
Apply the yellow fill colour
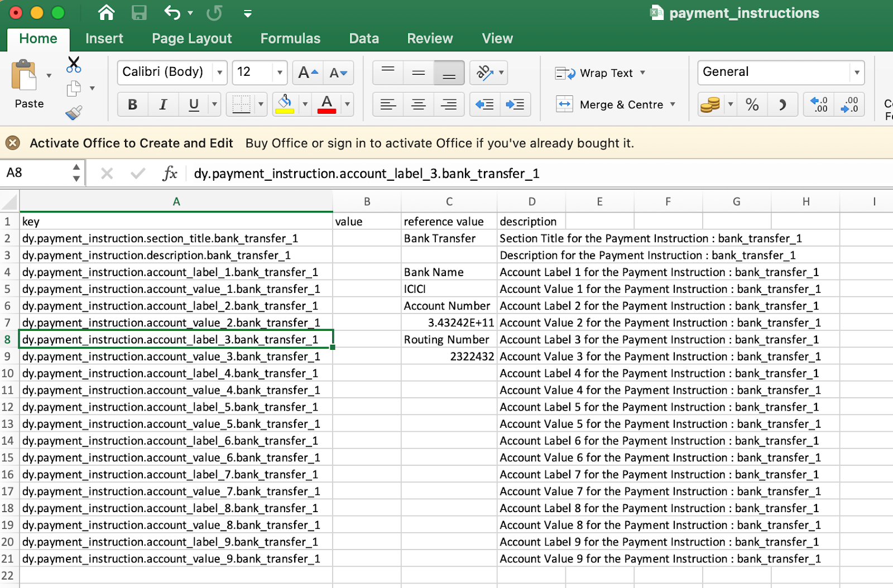(x=285, y=104)
